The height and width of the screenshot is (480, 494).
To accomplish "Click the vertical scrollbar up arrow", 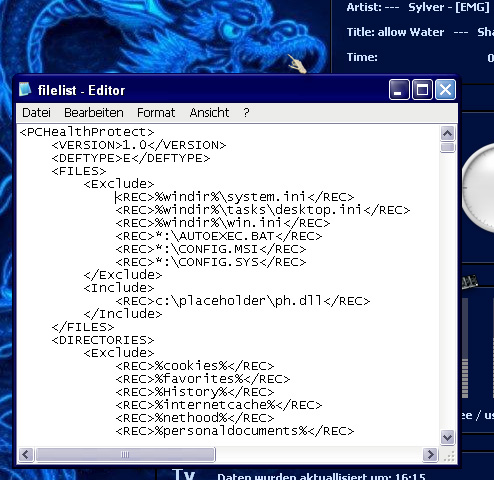I will coord(447,133).
